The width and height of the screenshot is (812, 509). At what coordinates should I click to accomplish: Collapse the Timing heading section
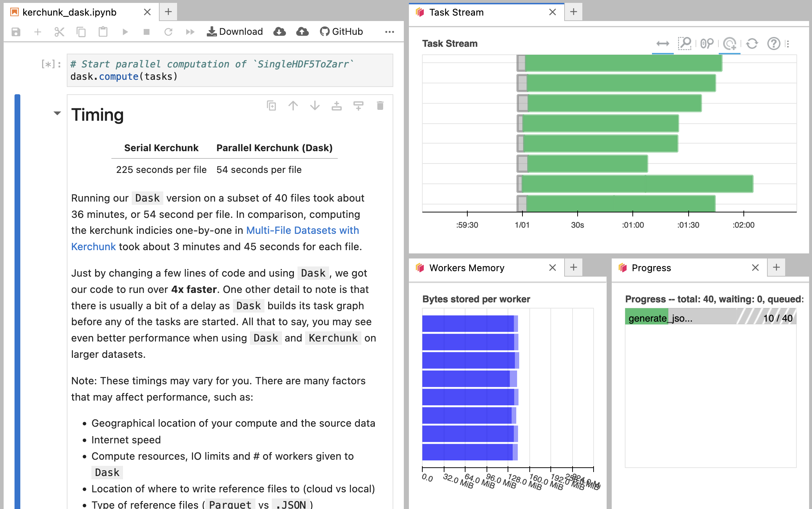tap(57, 113)
